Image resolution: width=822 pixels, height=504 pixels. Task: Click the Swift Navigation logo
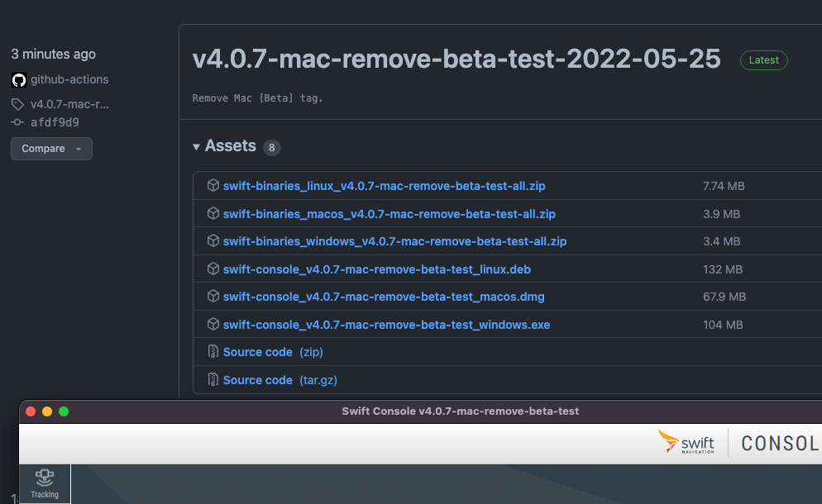tap(686, 442)
